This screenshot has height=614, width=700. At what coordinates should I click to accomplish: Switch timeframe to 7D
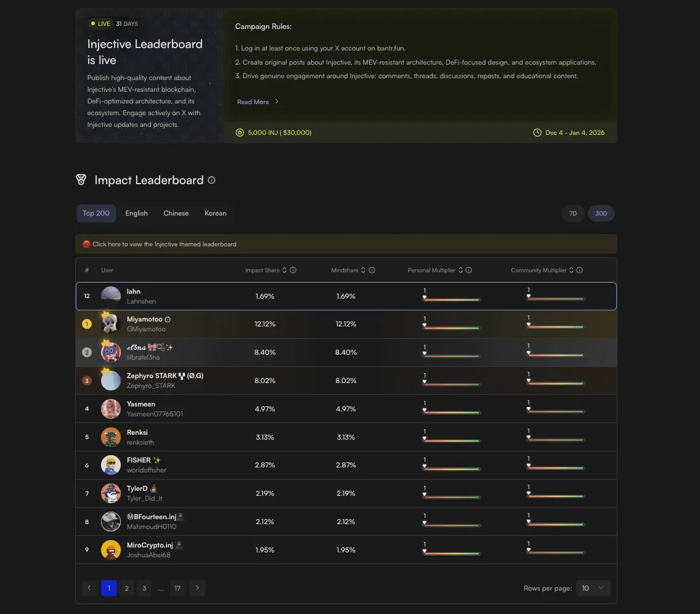(x=573, y=213)
